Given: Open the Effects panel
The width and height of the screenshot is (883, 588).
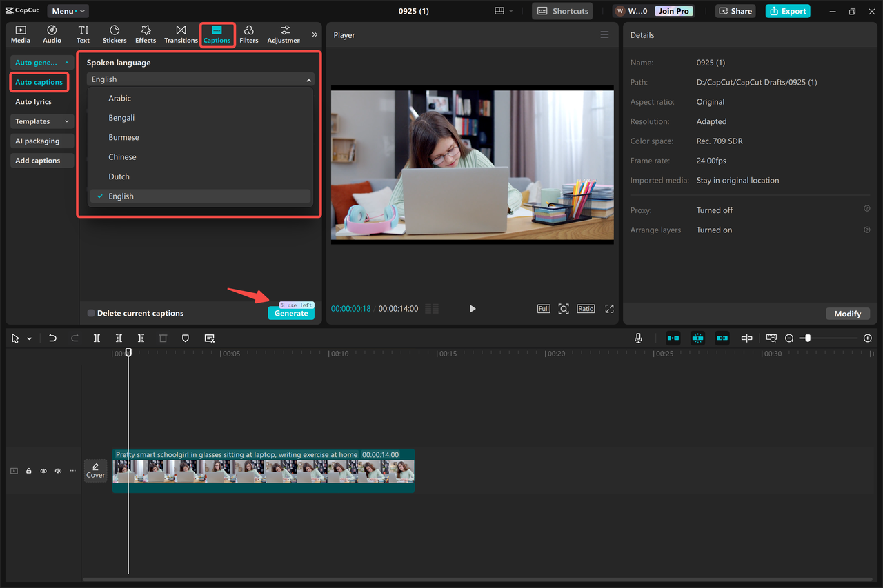Looking at the screenshot, I should (145, 34).
